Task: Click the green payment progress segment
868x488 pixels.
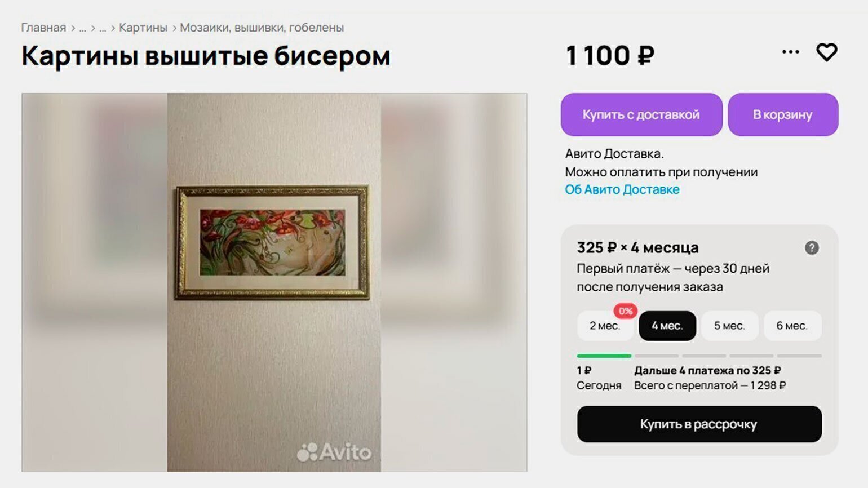Action: coord(604,356)
